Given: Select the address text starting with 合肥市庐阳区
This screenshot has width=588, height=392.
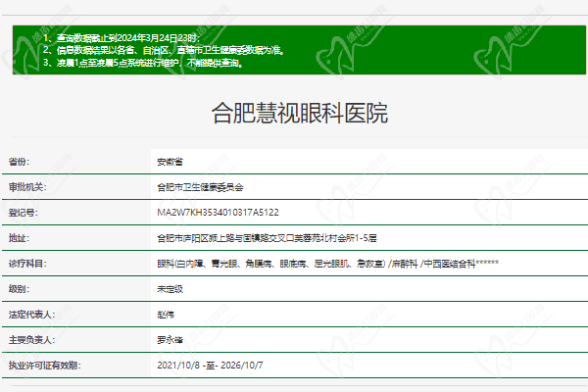Looking at the screenshot, I should click(267, 238).
